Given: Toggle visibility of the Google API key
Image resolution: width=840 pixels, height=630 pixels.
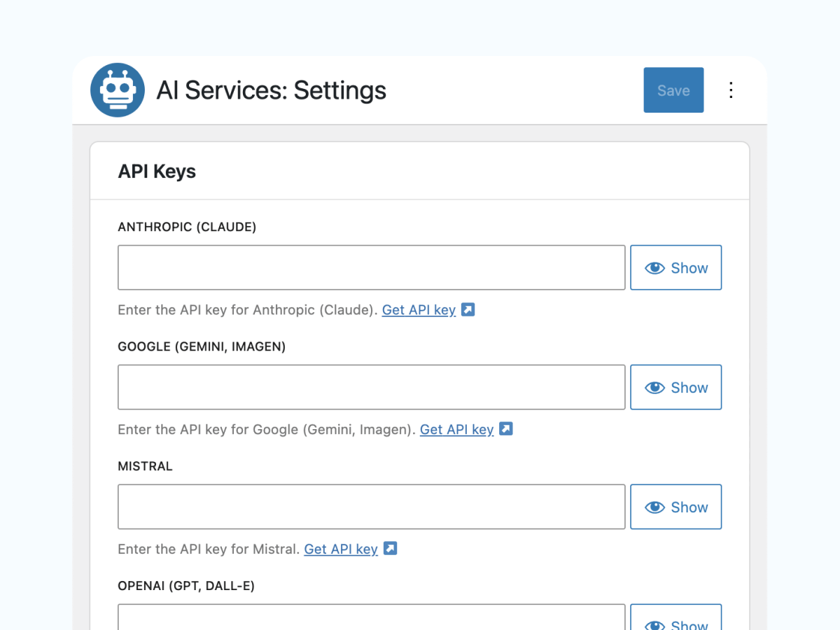Looking at the screenshot, I should [675, 387].
